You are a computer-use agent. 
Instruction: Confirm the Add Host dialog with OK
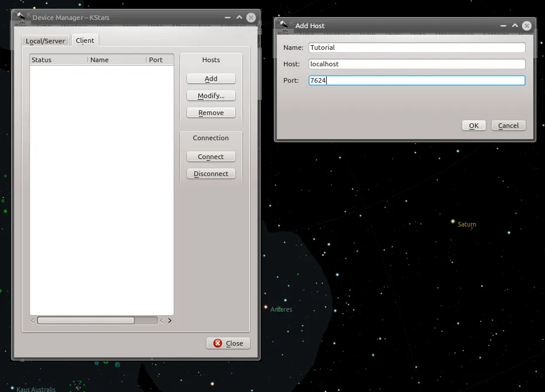pos(474,126)
